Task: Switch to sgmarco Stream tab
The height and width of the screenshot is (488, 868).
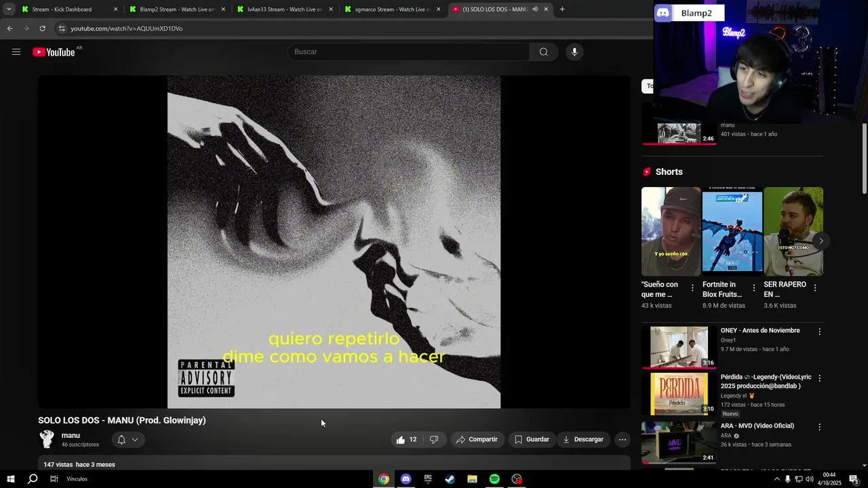Action: 392,9
